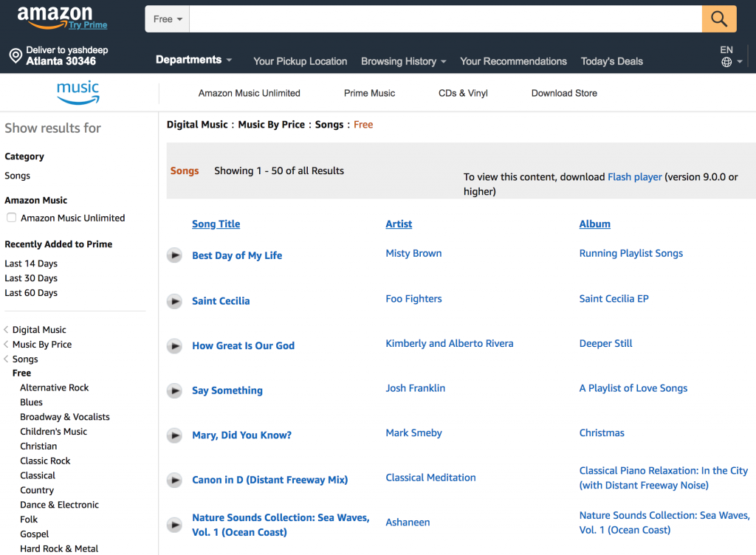Switch to Prime Music tab
Screen dimensions: 756x555
(369, 93)
